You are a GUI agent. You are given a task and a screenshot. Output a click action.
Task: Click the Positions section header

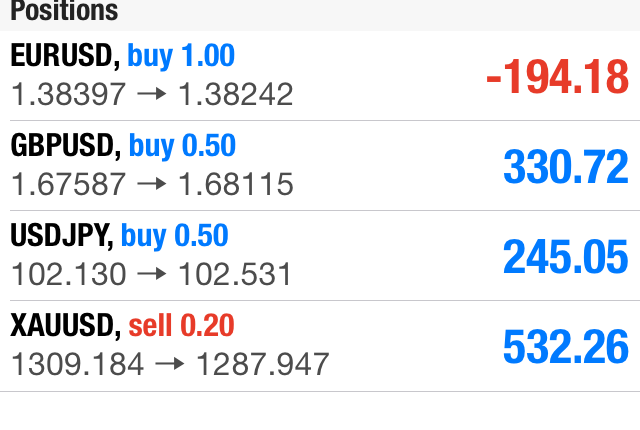point(64,12)
